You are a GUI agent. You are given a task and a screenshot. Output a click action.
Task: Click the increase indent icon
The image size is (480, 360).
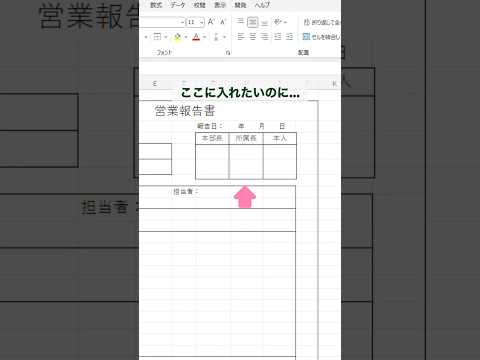[x=290, y=37]
